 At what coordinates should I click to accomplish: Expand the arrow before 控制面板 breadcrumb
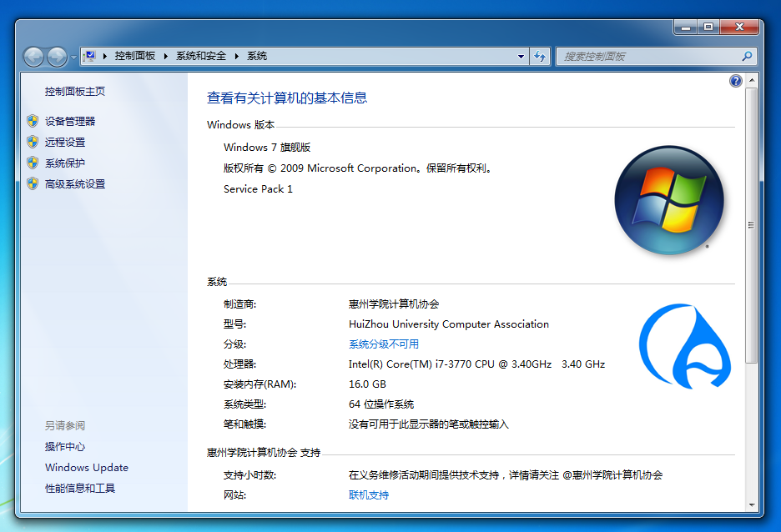(105, 56)
